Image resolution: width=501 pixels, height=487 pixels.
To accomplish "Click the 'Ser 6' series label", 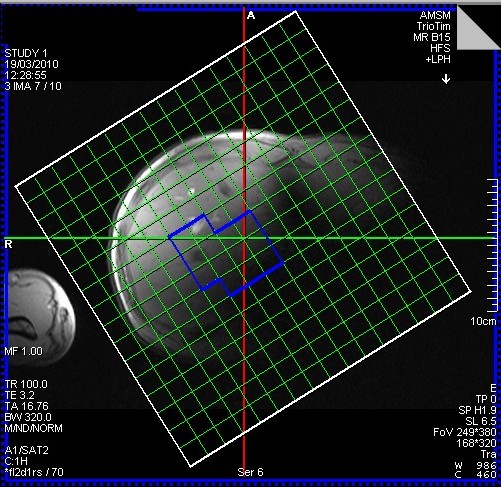I will (250, 472).
